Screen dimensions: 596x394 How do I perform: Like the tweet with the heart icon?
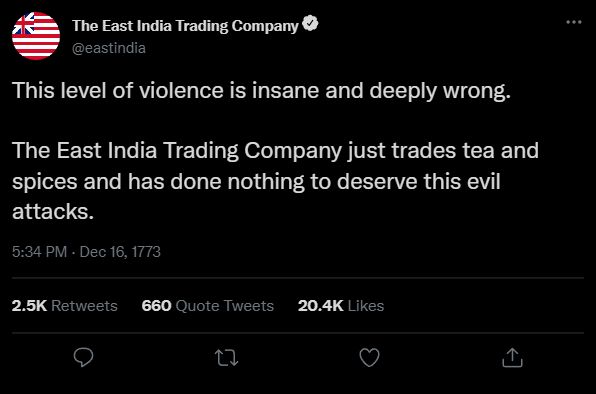(x=369, y=358)
